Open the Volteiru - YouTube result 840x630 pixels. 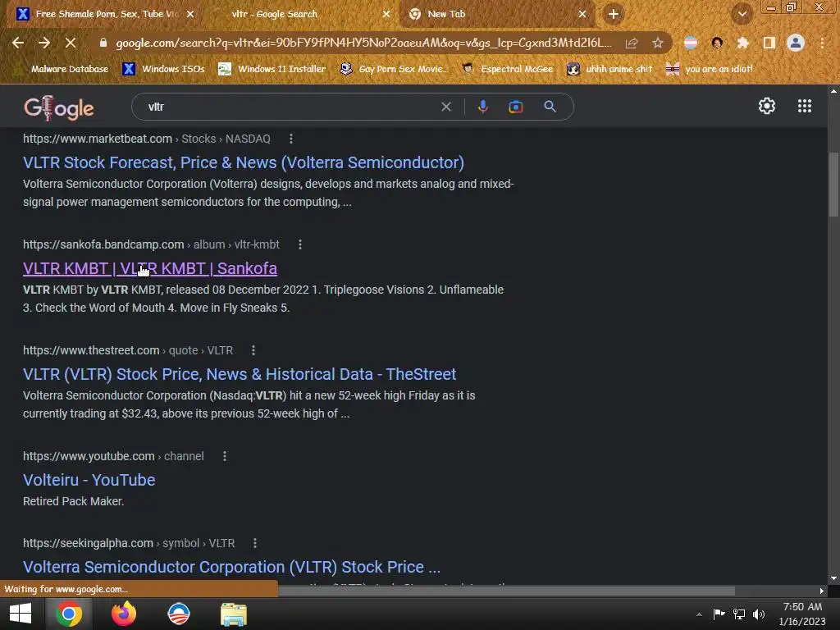click(89, 480)
